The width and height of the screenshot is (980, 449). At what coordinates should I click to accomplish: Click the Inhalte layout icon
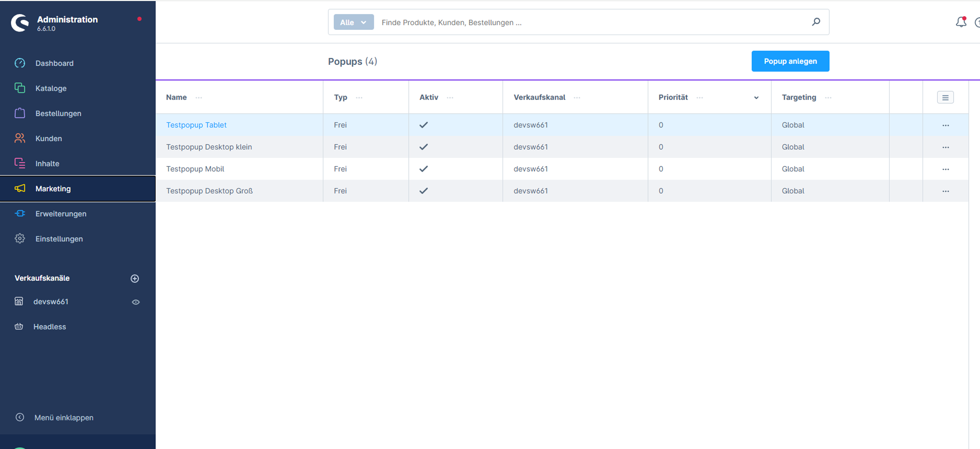[20, 163]
